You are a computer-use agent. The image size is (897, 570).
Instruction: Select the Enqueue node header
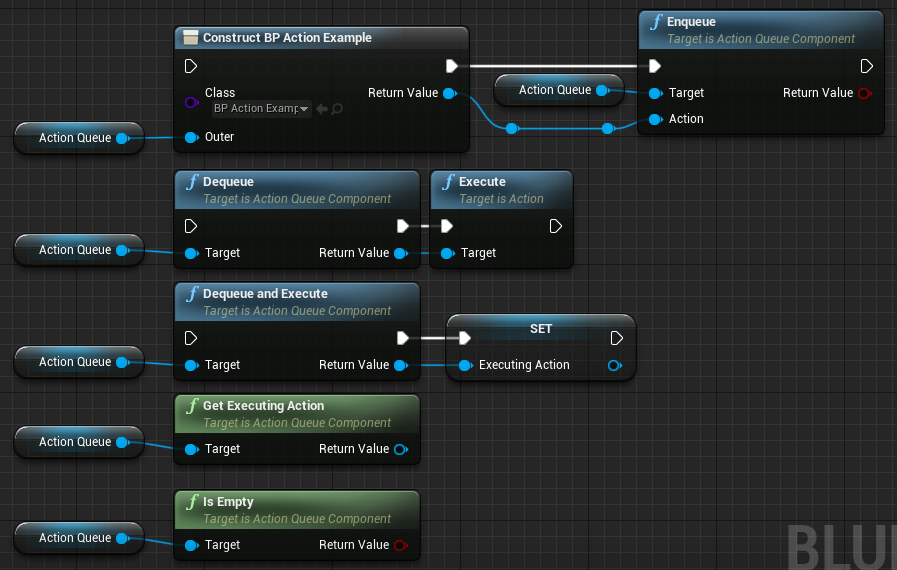coord(761,30)
